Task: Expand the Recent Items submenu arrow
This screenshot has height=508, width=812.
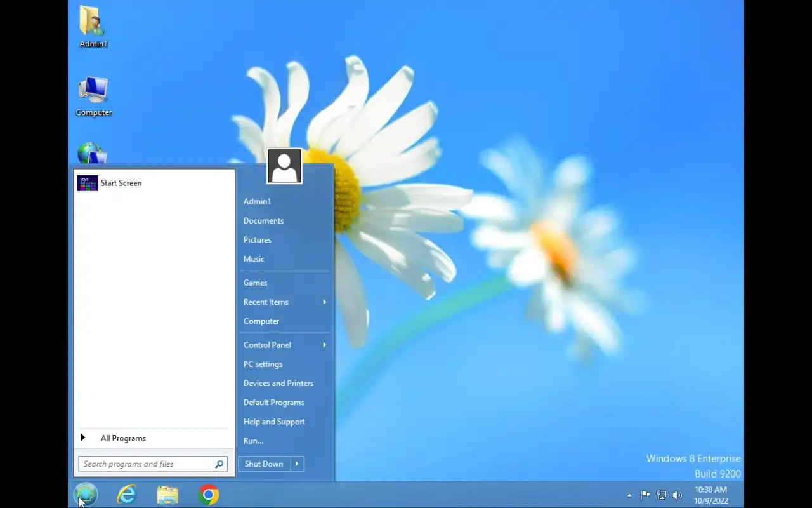Action: click(324, 302)
